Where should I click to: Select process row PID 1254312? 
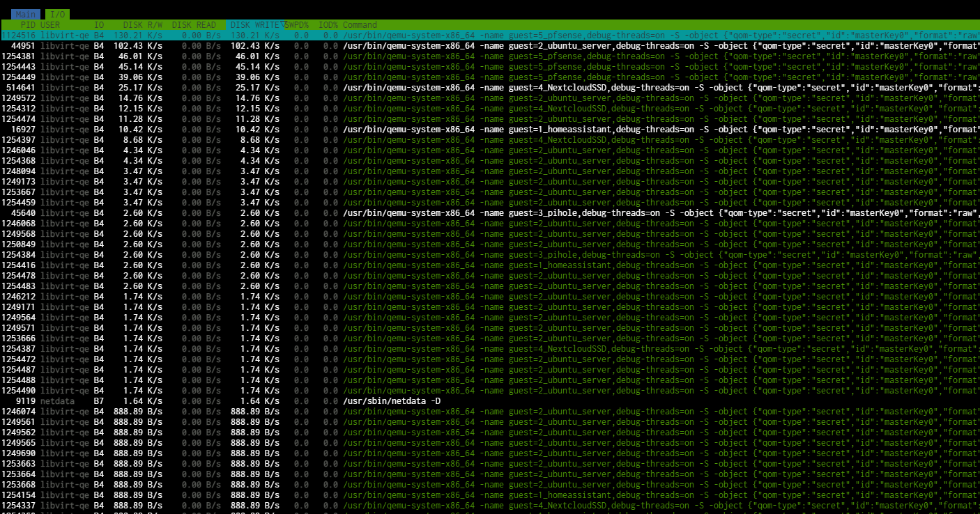pos(490,109)
